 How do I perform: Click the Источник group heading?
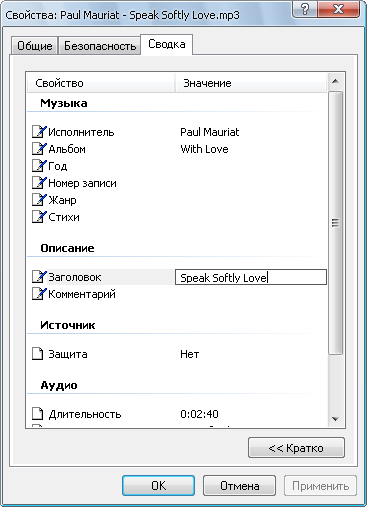68,325
